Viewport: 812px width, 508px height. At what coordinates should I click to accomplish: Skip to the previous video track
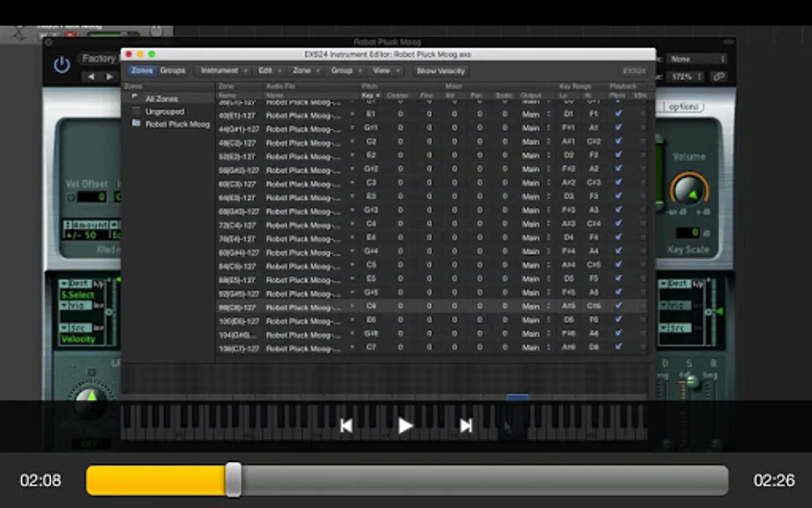[346, 426]
